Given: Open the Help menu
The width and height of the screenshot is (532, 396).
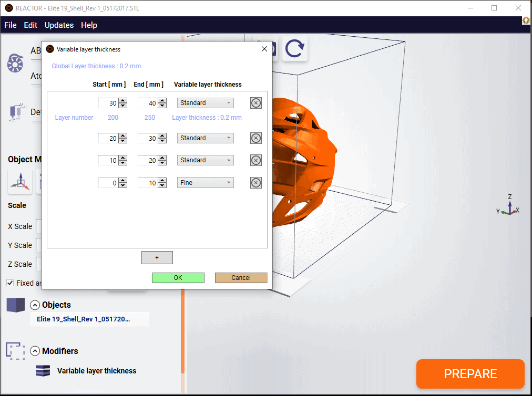Looking at the screenshot, I should 89,25.
